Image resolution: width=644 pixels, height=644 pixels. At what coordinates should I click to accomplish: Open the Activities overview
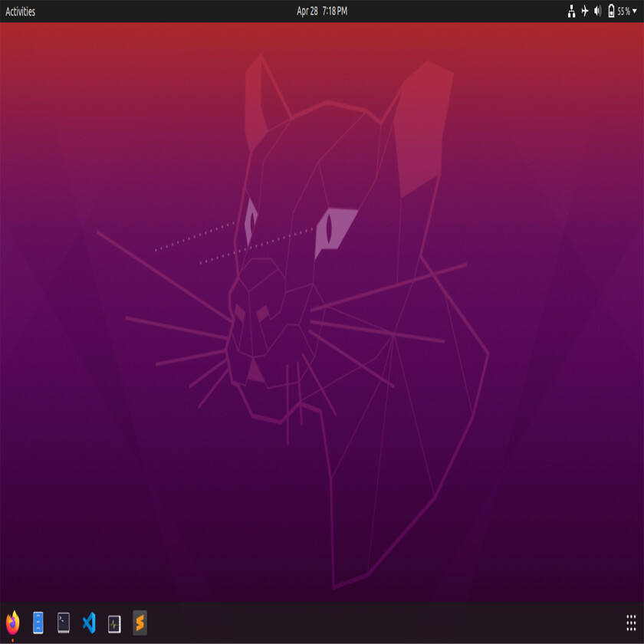(x=20, y=11)
